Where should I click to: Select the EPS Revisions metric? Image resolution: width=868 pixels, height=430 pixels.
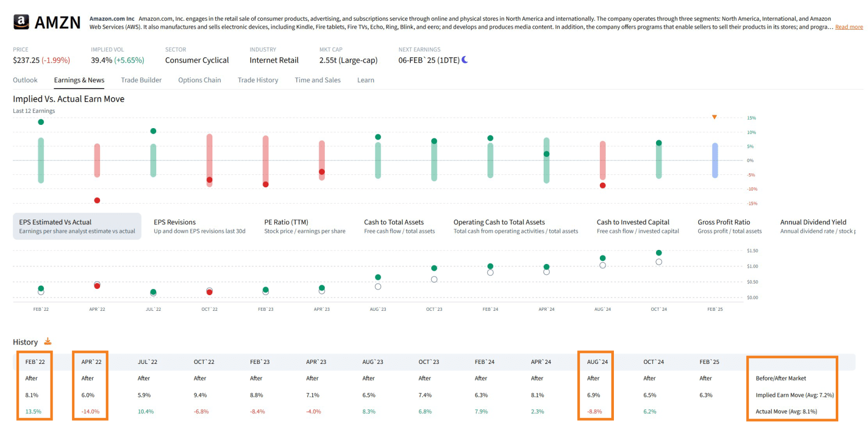(199, 226)
